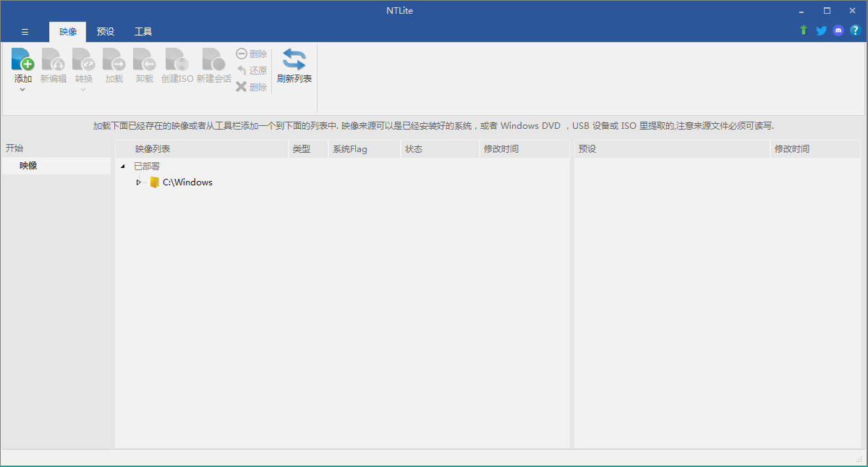Collapse the 已部署 group

(122, 167)
